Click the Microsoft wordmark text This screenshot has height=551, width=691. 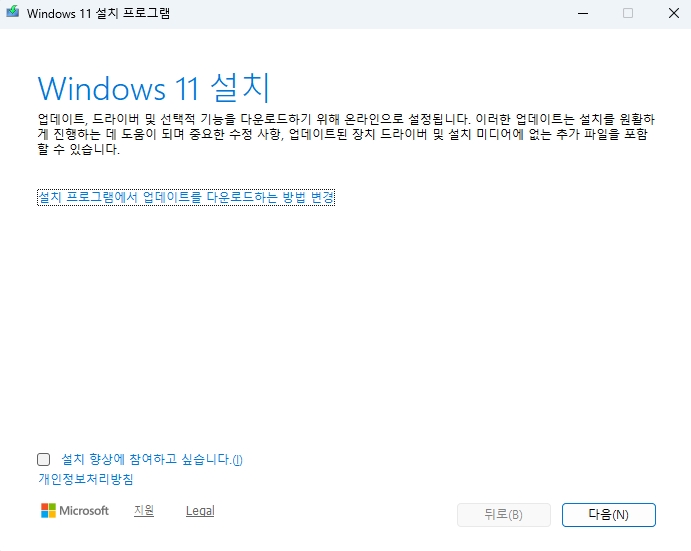85,511
